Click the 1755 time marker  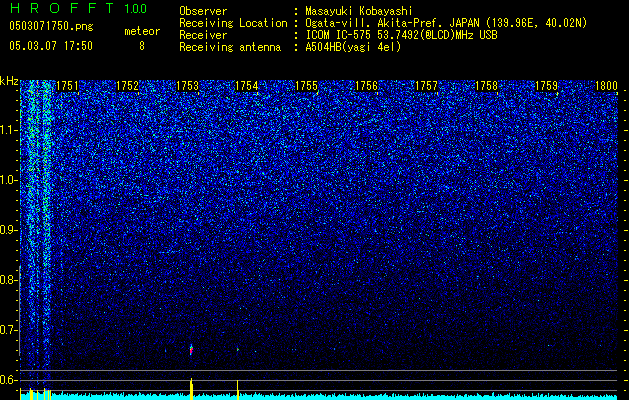[x=306, y=86]
